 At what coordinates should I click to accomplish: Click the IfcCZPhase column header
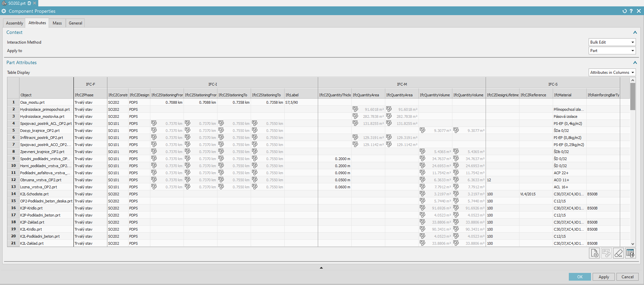point(90,95)
